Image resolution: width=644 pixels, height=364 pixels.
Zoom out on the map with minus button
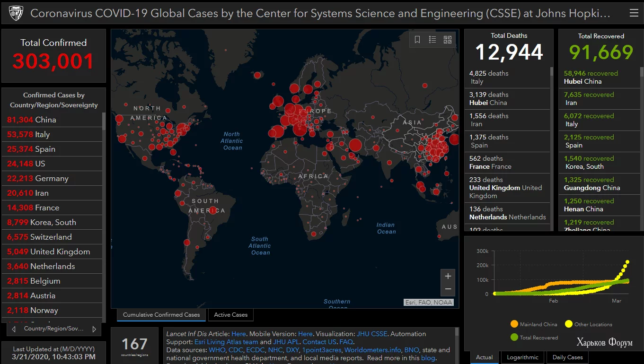[x=448, y=289]
